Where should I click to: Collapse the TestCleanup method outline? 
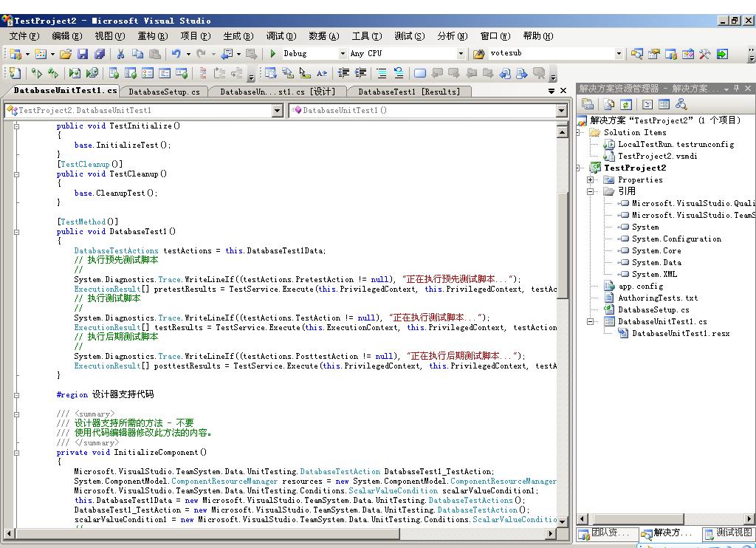tap(16, 174)
